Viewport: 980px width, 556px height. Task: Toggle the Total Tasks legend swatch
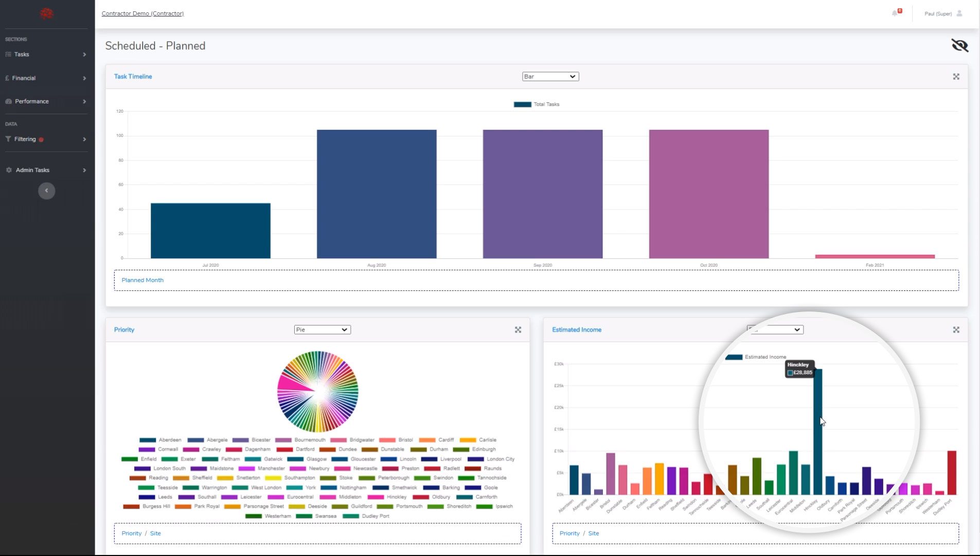[522, 105]
